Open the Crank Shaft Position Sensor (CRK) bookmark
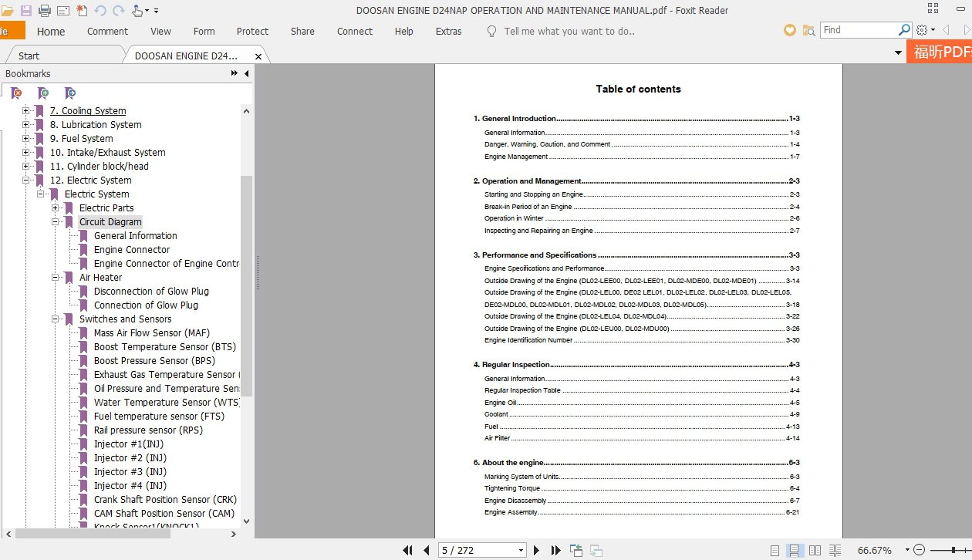 (166, 500)
